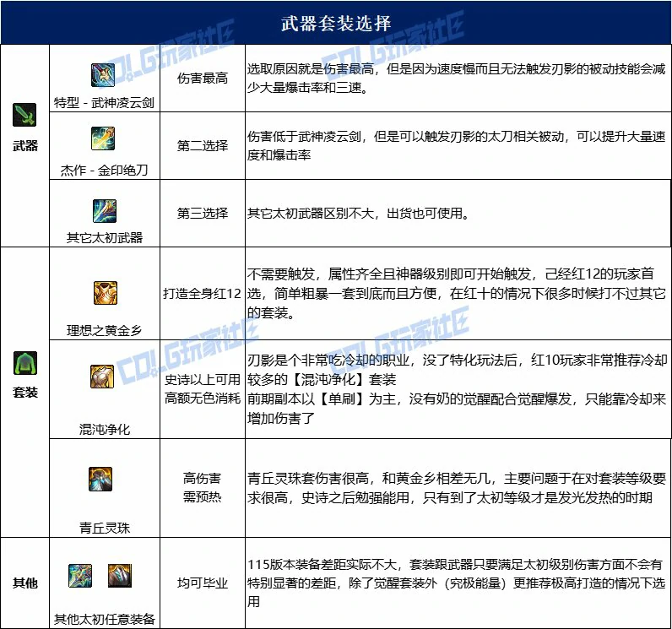This screenshot has width=672, height=629.
Task: Click the description starting 选取原因就是伤害最高
Action: click(x=457, y=79)
